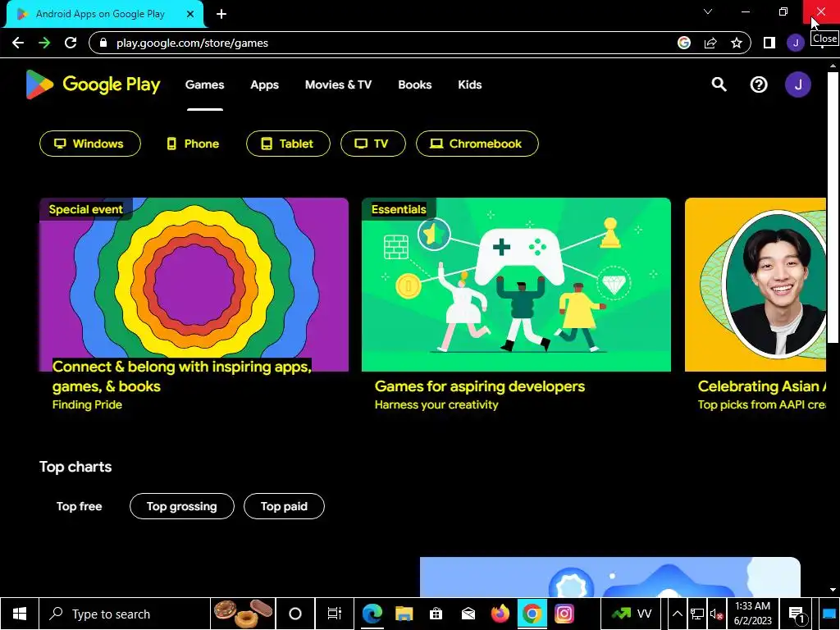This screenshot has height=630, width=840.
Task: Share this page via the share icon
Action: pyautogui.click(x=710, y=43)
